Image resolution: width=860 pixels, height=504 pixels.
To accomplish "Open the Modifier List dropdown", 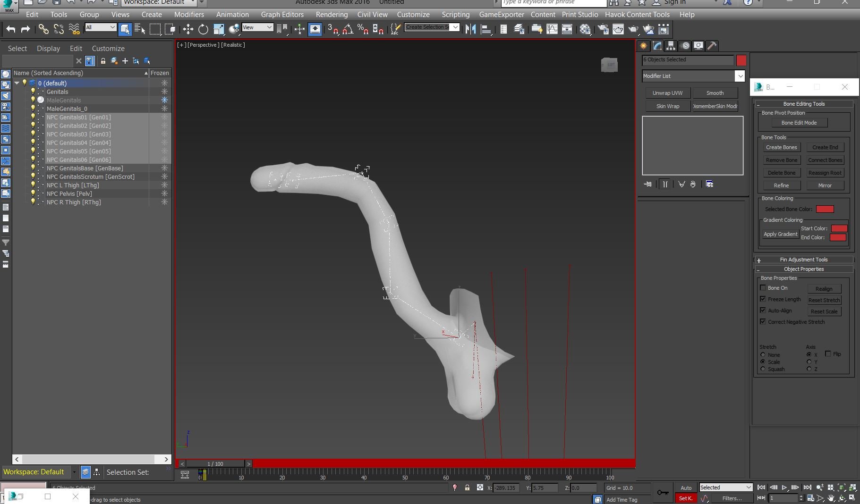I will [x=740, y=76].
